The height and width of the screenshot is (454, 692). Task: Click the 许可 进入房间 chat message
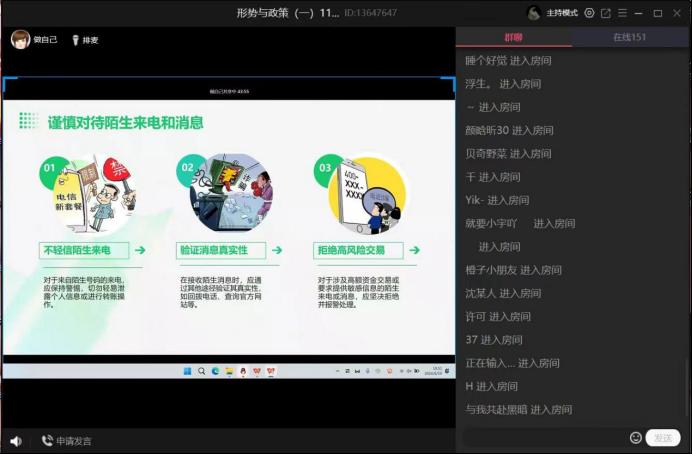498,317
